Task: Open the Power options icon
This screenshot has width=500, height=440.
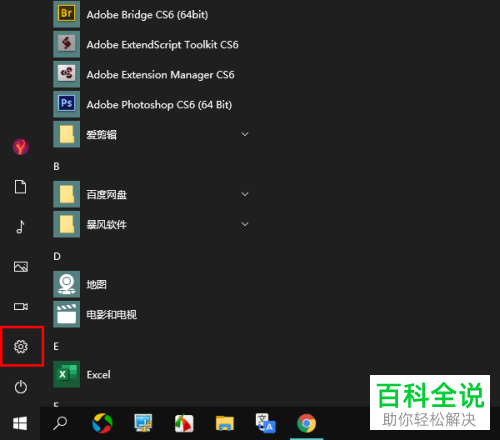Action: (x=21, y=387)
